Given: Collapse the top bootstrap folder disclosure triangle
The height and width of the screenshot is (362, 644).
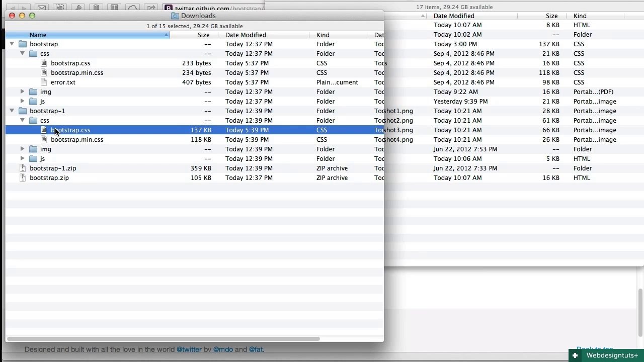Looking at the screenshot, I should click(x=12, y=44).
